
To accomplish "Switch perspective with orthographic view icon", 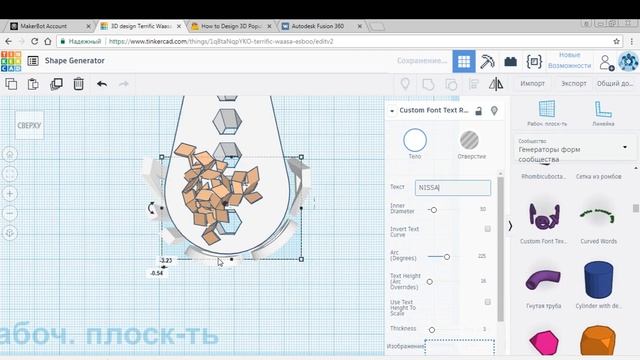I will (x=10, y=233).
